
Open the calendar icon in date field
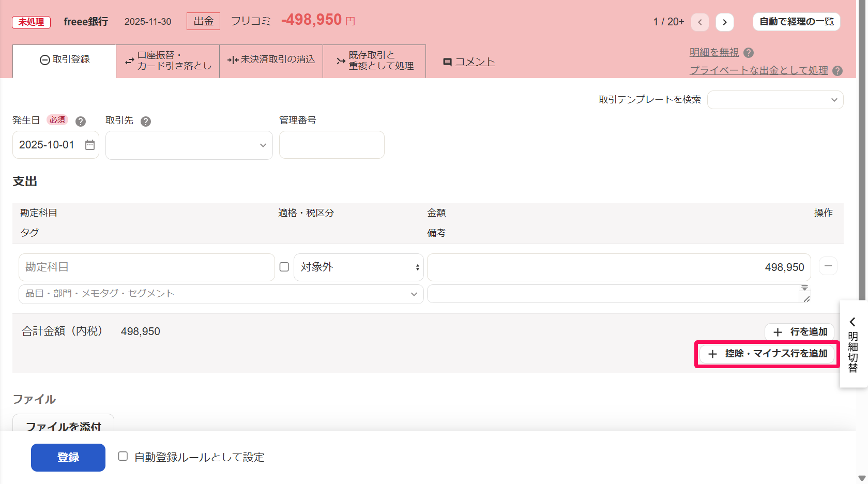(90, 145)
